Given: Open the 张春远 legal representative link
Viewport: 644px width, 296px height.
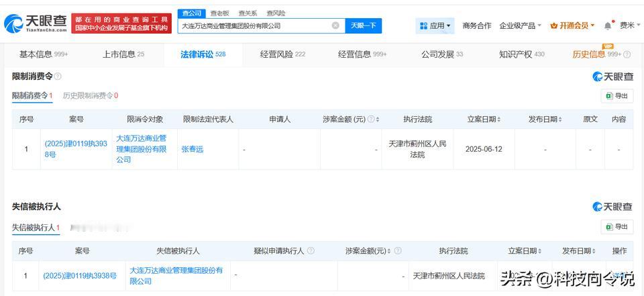Looking at the screenshot, I should click(193, 149).
